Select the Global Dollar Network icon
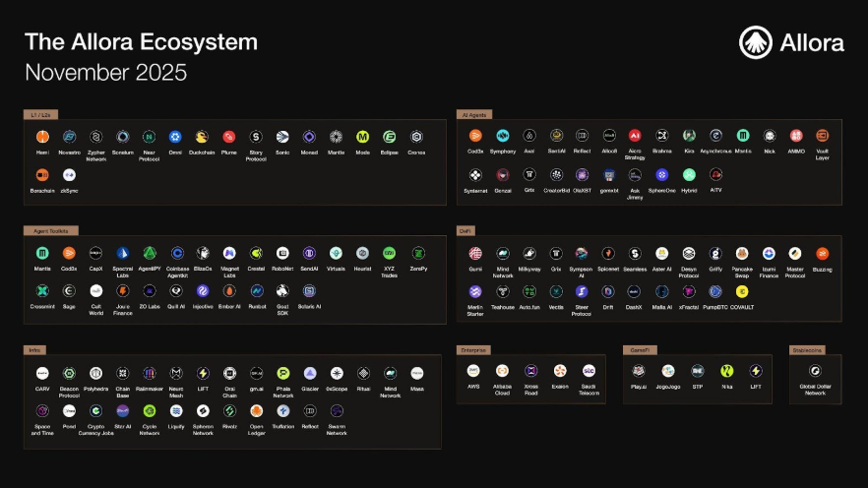This screenshot has height=488, width=868. click(x=815, y=371)
